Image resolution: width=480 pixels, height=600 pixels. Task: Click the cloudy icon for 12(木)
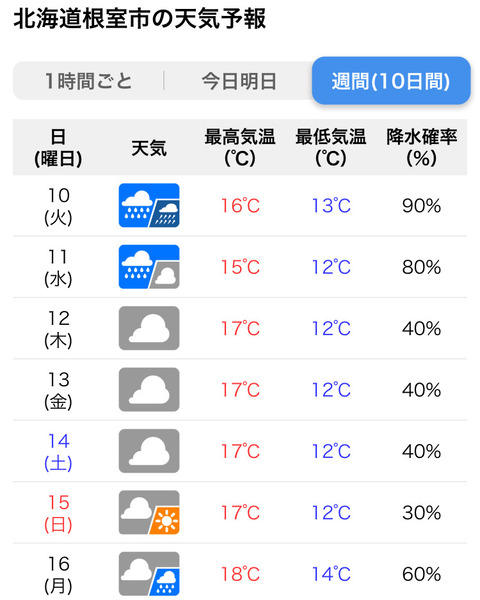pos(149,328)
